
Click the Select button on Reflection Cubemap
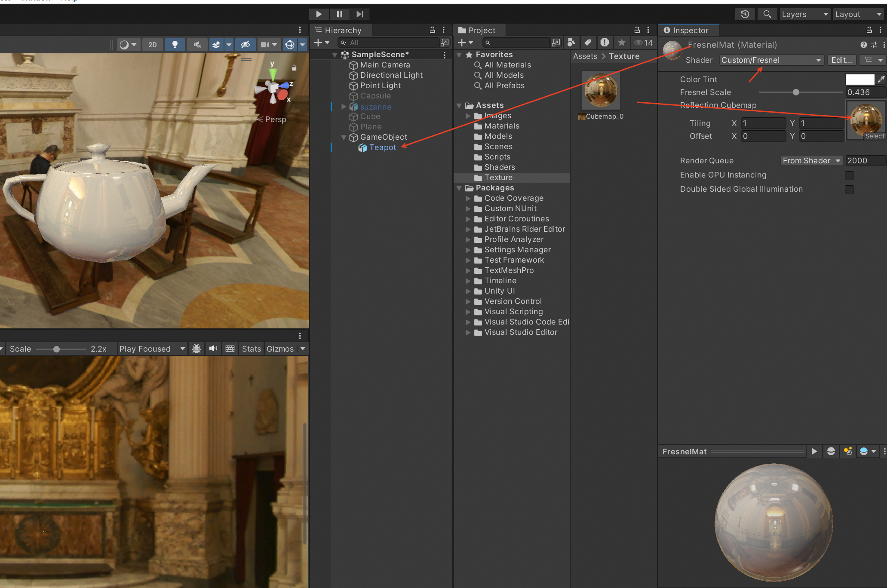[x=875, y=136]
